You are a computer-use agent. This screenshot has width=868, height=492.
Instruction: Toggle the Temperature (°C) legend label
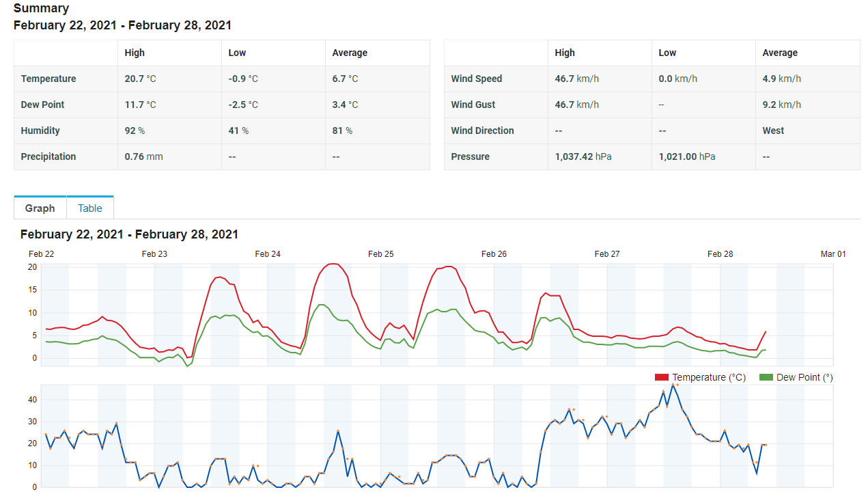click(x=708, y=377)
